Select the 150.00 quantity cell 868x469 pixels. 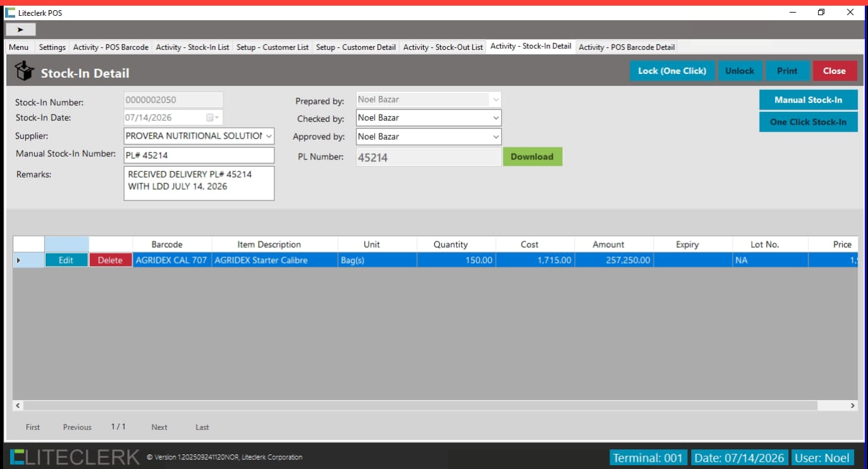456,260
